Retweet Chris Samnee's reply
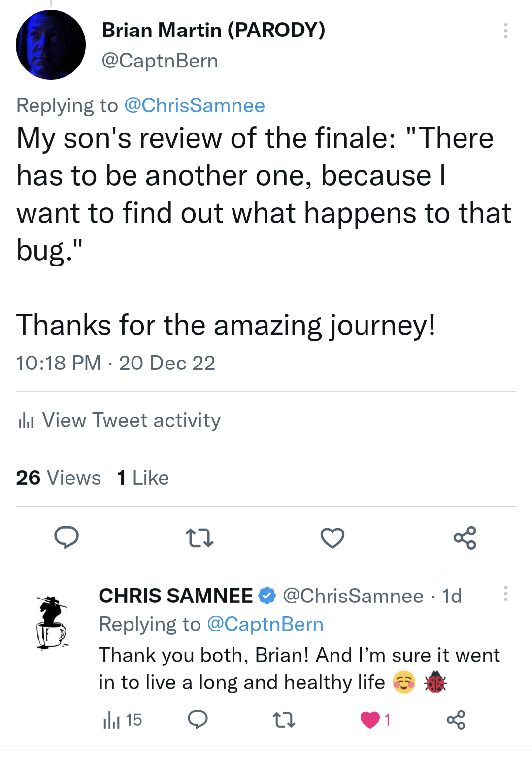This screenshot has height=764, width=532. pos(284,720)
